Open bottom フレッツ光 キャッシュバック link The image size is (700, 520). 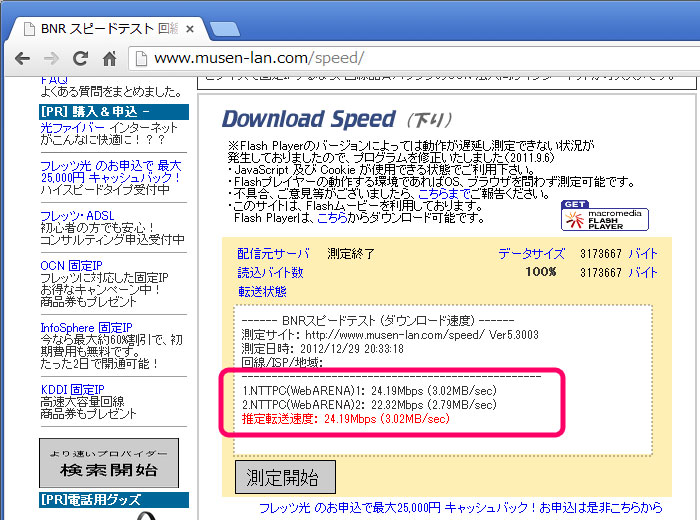click(461, 508)
